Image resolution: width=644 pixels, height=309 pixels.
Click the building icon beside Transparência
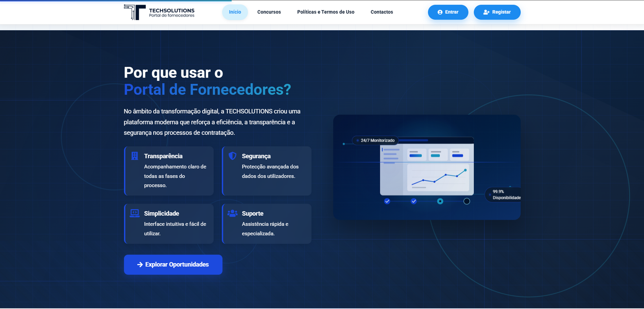[x=135, y=156]
